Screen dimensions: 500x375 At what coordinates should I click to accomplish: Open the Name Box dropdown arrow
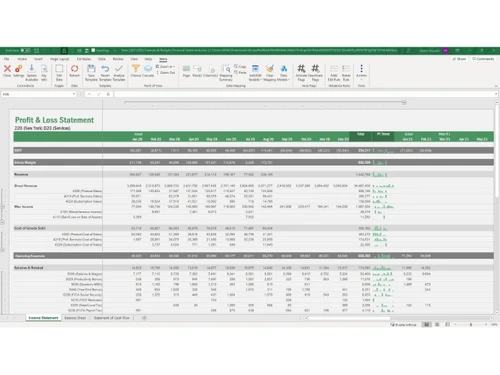tap(74, 94)
